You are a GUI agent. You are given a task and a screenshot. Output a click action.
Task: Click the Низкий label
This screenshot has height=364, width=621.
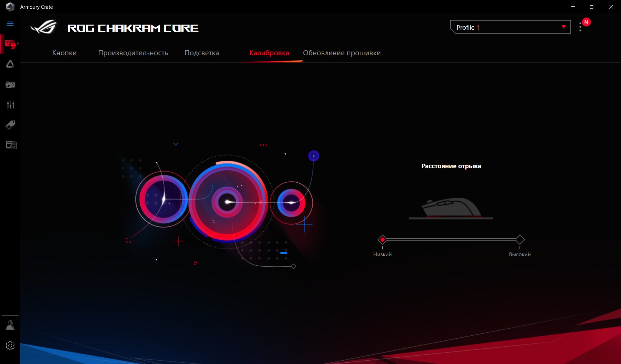click(x=382, y=254)
